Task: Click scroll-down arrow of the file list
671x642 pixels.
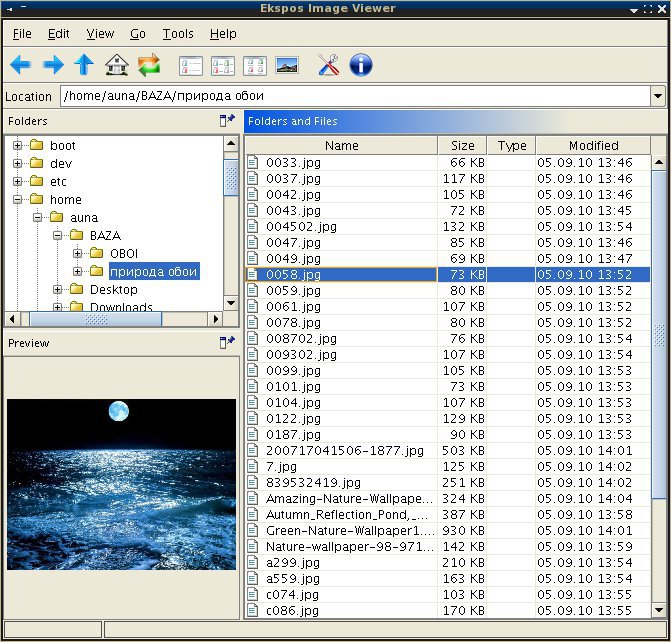Action: 659,609
